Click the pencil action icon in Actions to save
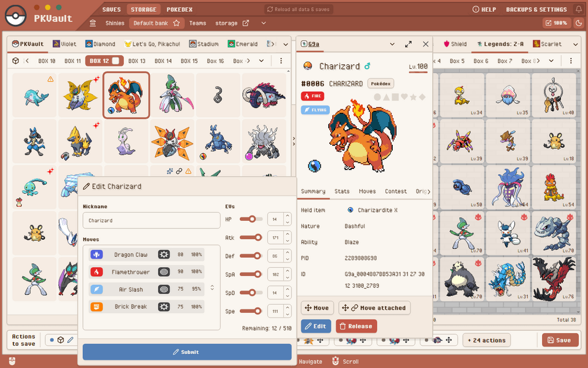 point(71,340)
